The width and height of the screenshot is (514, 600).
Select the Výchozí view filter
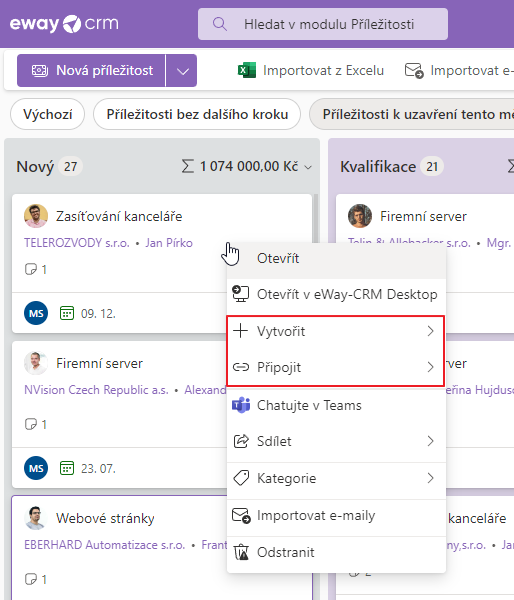coord(47,114)
